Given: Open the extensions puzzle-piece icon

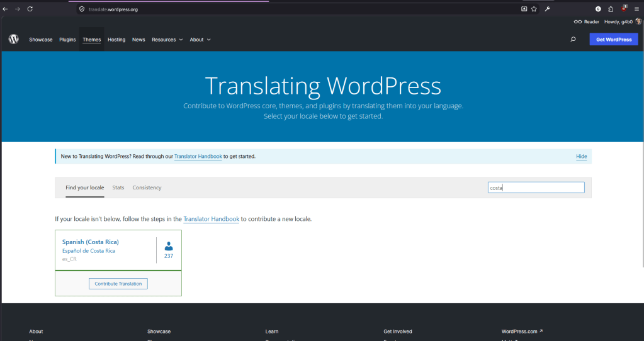Looking at the screenshot, I should click(611, 9).
